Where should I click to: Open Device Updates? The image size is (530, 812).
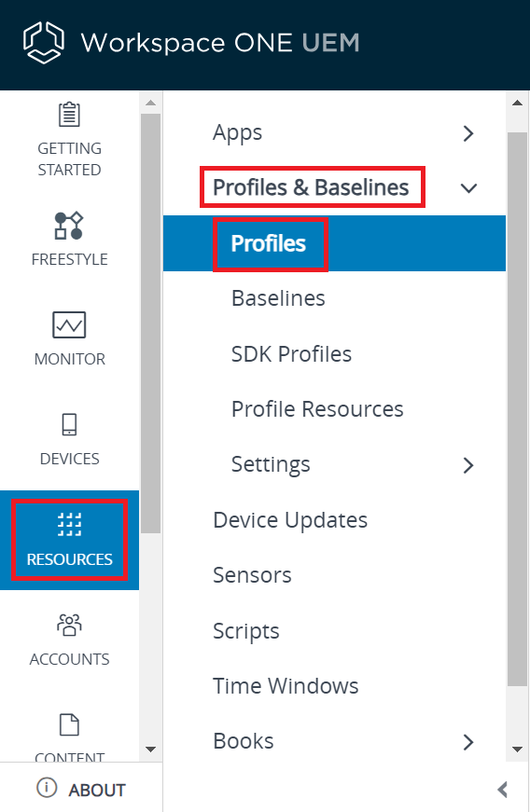[290, 520]
